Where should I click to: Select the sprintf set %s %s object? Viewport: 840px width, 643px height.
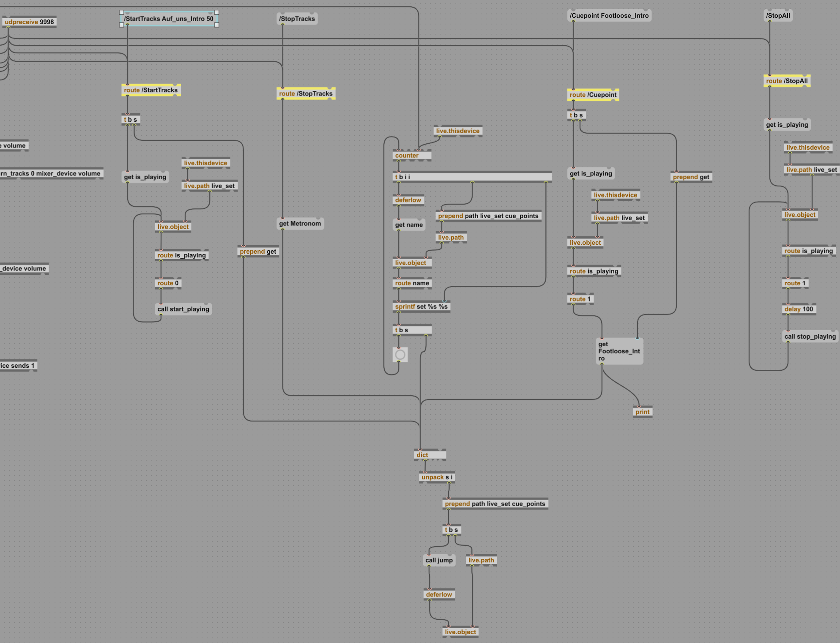point(421,307)
